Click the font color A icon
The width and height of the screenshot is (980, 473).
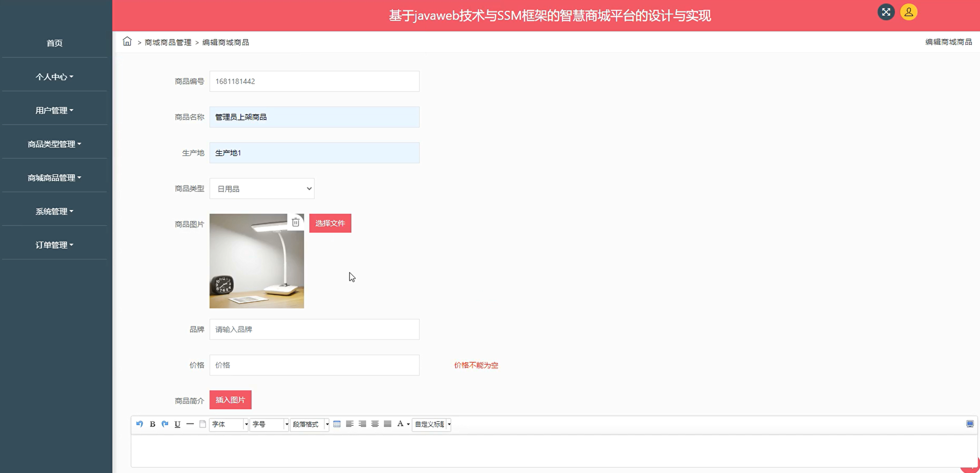(x=400, y=424)
